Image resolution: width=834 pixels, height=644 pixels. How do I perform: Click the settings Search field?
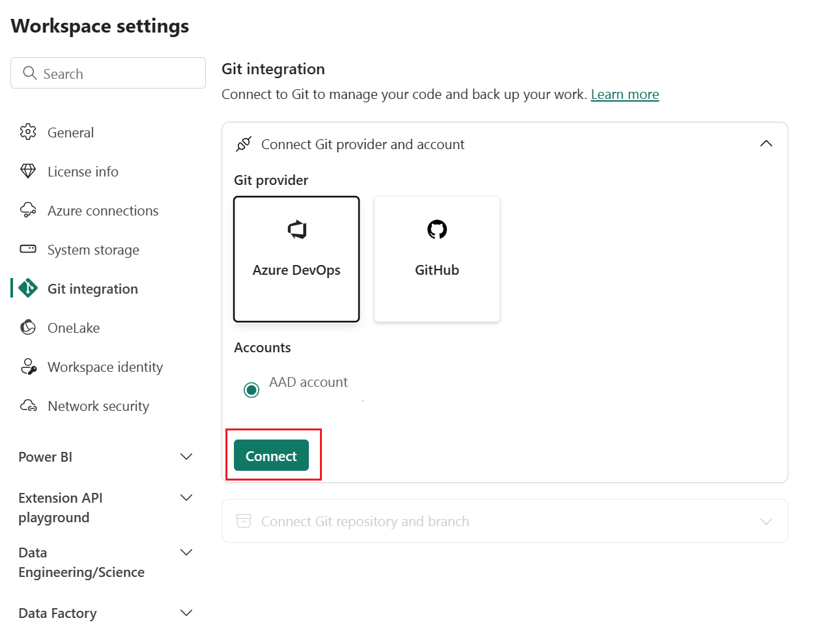pos(108,74)
